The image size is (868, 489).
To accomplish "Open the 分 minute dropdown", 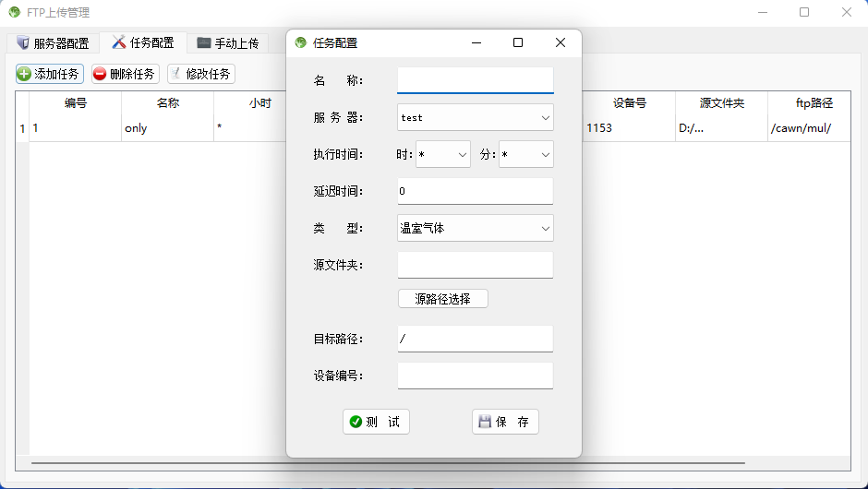I will click(526, 154).
